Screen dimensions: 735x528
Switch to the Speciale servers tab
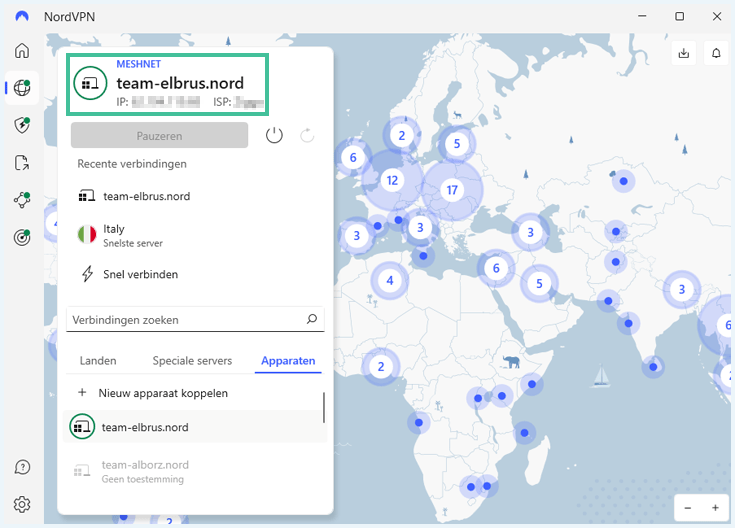coord(192,361)
